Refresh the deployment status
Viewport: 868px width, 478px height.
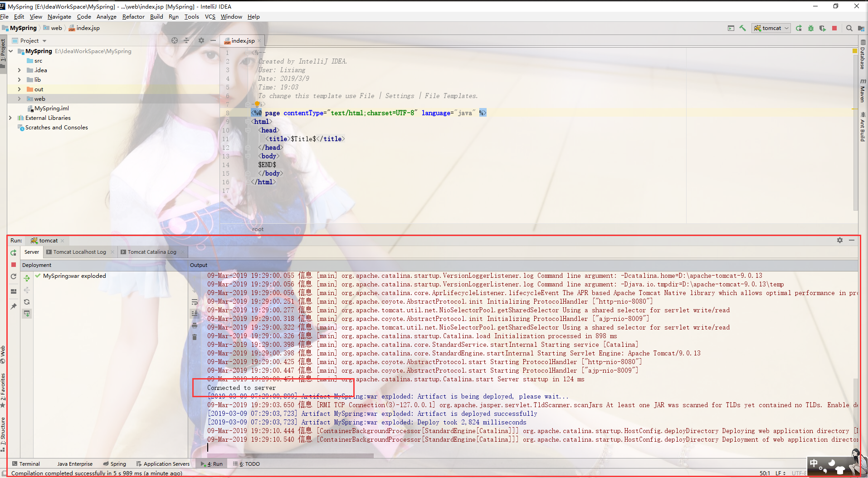point(27,302)
